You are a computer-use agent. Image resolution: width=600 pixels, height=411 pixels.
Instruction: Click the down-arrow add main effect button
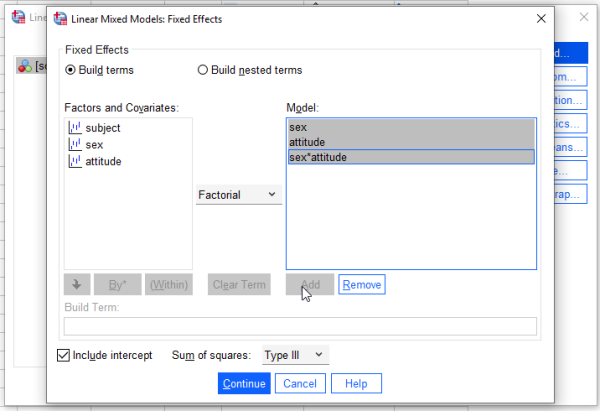click(x=76, y=285)
